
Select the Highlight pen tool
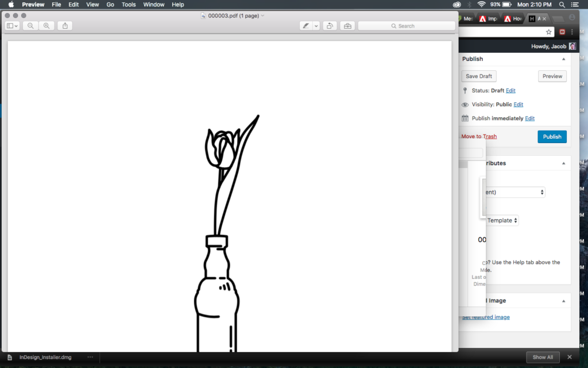(x=306, y=26)
